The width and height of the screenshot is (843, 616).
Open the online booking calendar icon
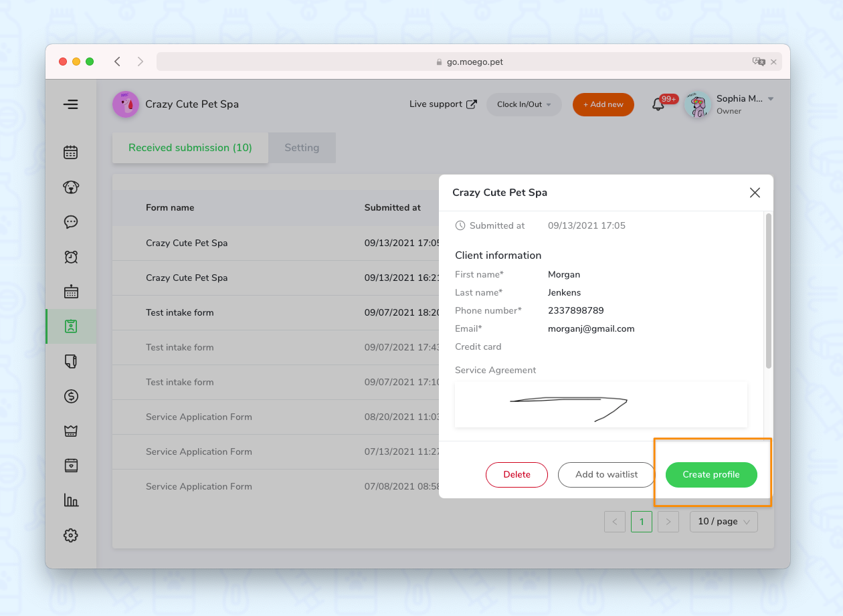[71, 292]
